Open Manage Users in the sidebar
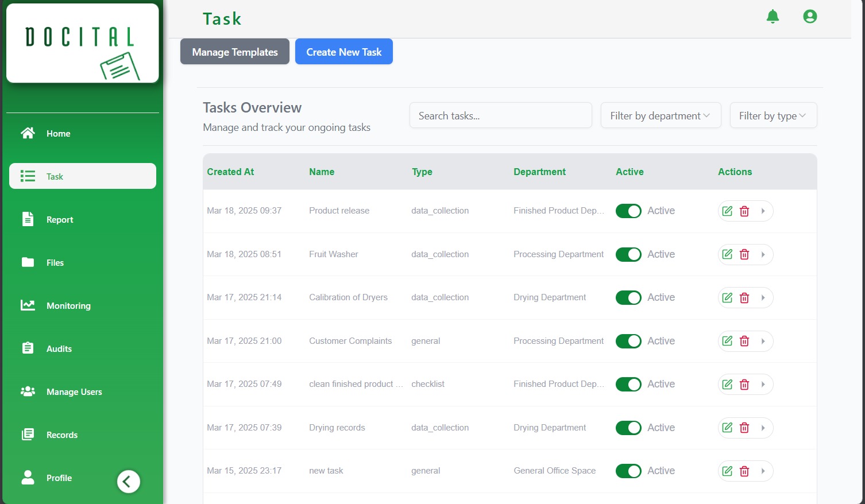 click(83, 391)
